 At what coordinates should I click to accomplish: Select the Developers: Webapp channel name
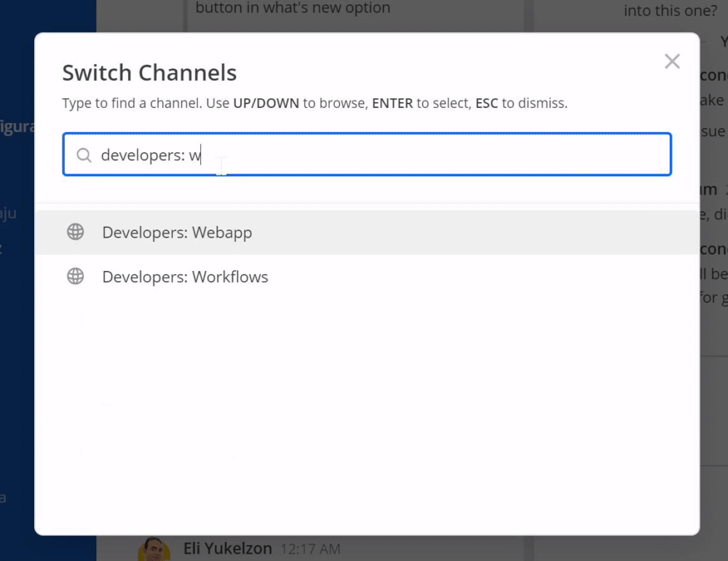click(177, 233)
